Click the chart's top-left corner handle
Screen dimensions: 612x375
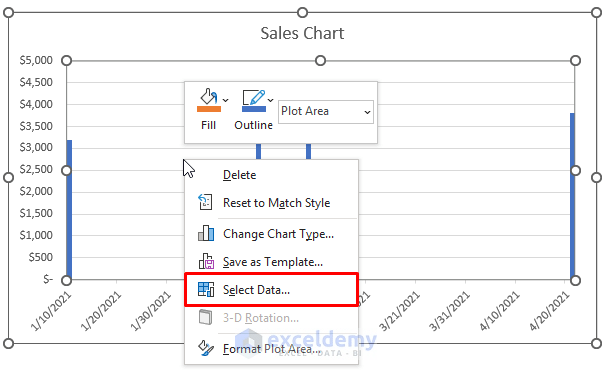tap(8, 12)
